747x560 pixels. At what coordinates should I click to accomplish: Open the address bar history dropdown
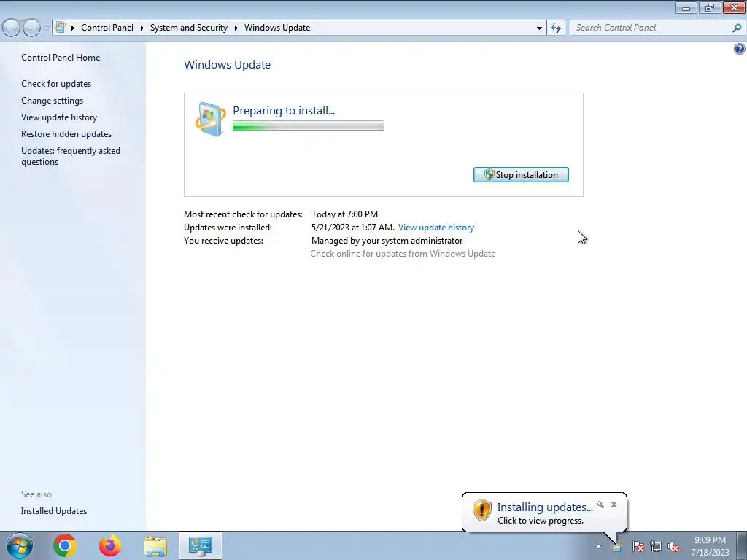click(539, 28)
